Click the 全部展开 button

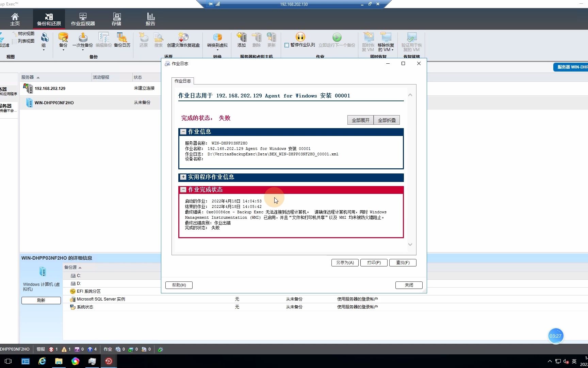click(360, 120)
